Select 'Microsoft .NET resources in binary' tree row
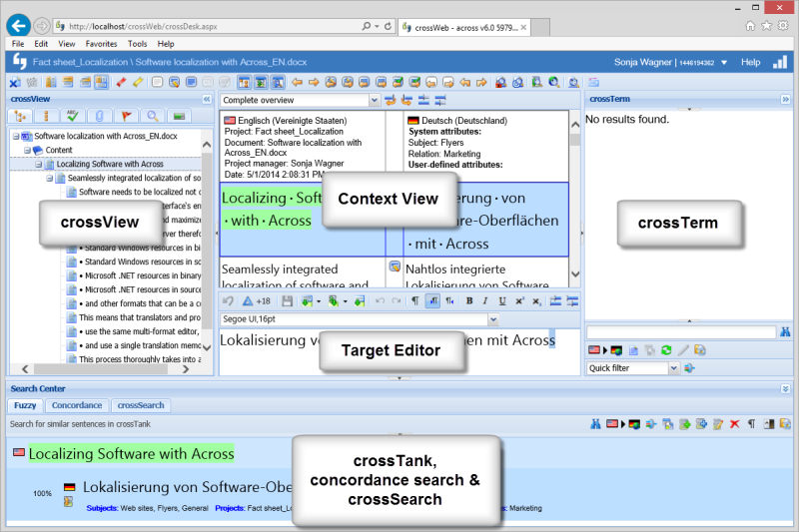 coord(140,275)
